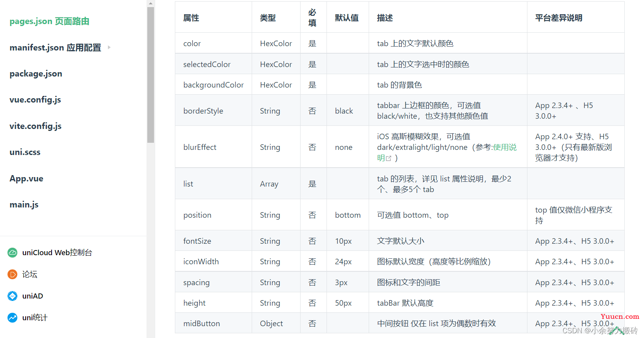The height and width of the screenshot is (338, 644).
Task: Open the uniAD link
Action: (33, 296)
